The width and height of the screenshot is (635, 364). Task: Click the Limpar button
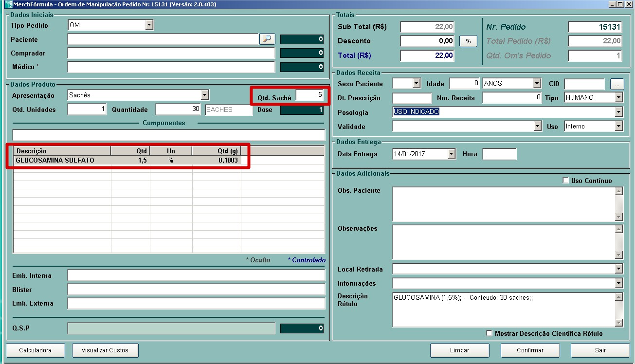pos(459,350)
